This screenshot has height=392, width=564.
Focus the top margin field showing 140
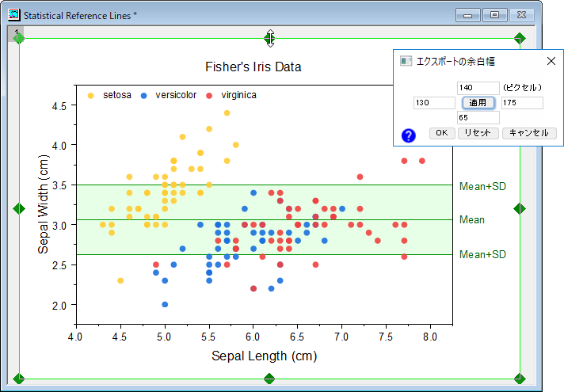(478, 87)
